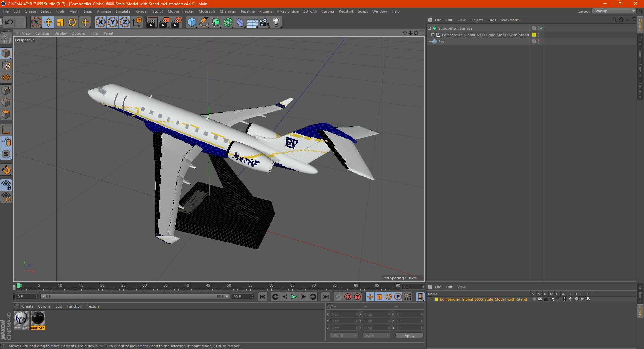Open the Content Browser side tab
Image resolution: width=644 pixels, height=349 pixels.
tap(640, 63)
